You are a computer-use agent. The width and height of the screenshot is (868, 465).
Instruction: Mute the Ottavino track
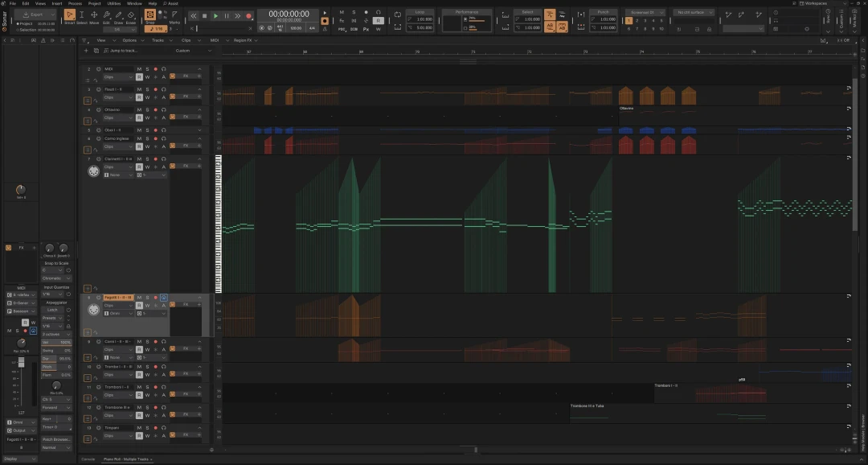click(139, 109)
